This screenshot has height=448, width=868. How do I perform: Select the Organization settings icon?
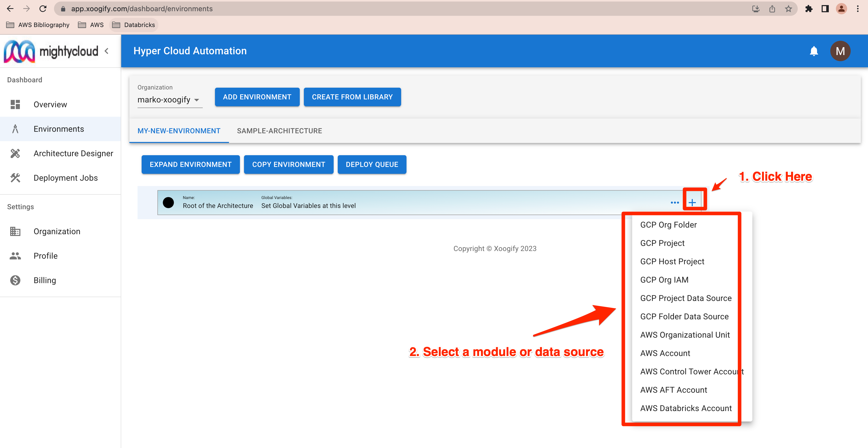[x=15, y=232]
